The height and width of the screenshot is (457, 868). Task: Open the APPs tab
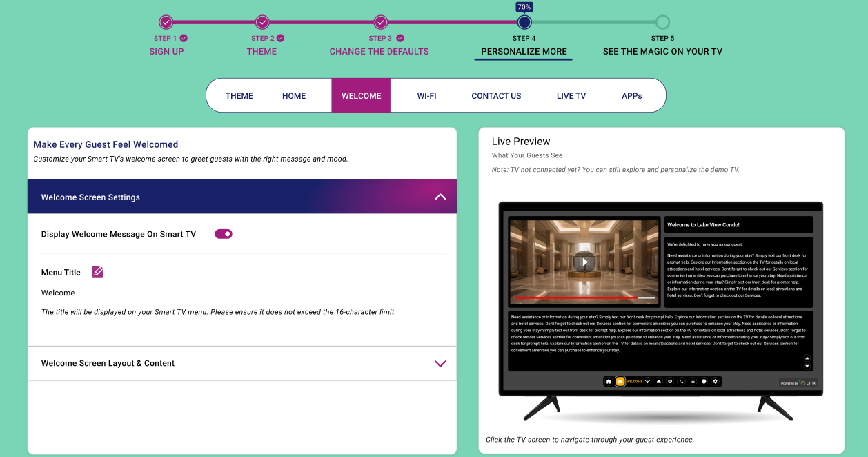[632, 96]
